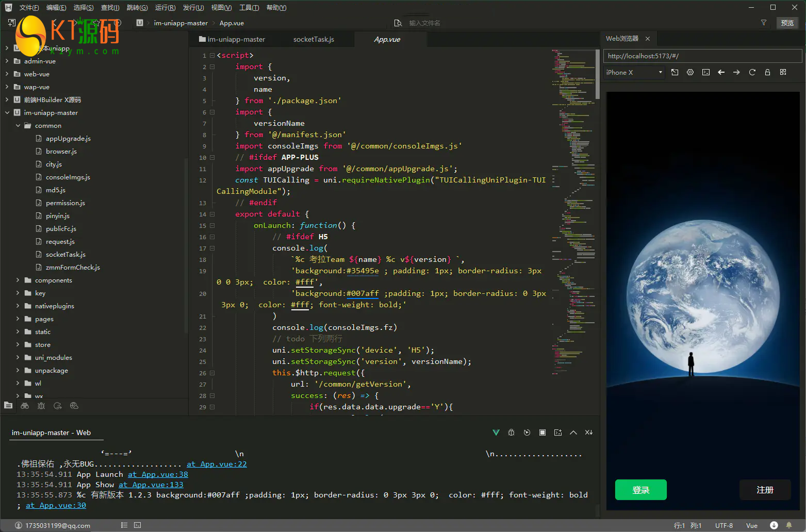Viewport: 806px width, 532px height.
Task: Collapse the code fold at line 14
Action: click(212, 214)
